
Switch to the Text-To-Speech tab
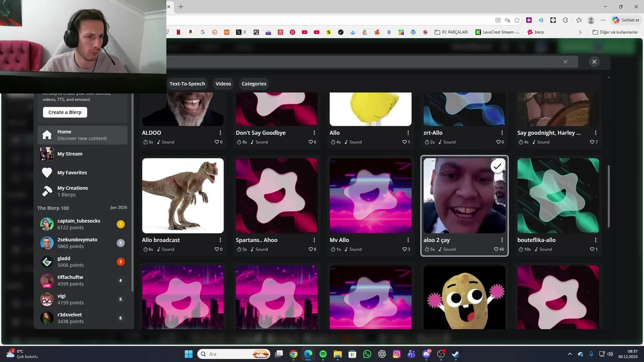pos(187,83)
